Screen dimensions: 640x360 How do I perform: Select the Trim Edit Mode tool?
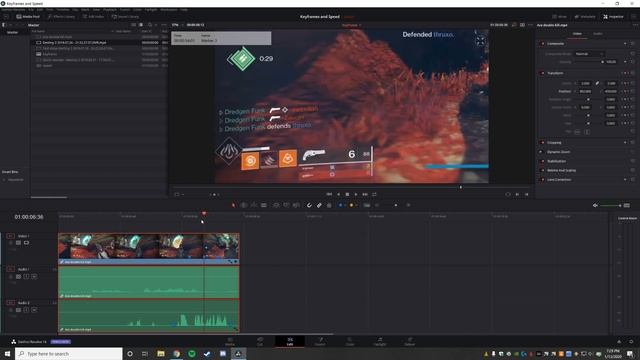point(244,205)
